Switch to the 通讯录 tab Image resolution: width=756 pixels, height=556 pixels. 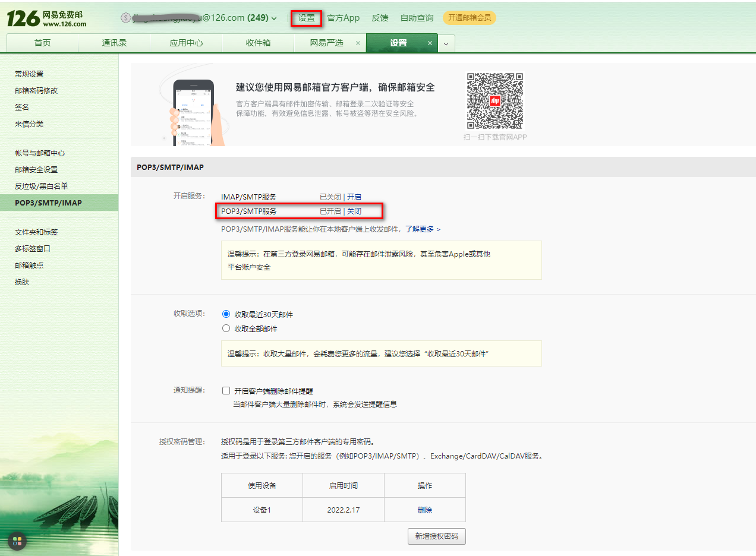point(114,43)
